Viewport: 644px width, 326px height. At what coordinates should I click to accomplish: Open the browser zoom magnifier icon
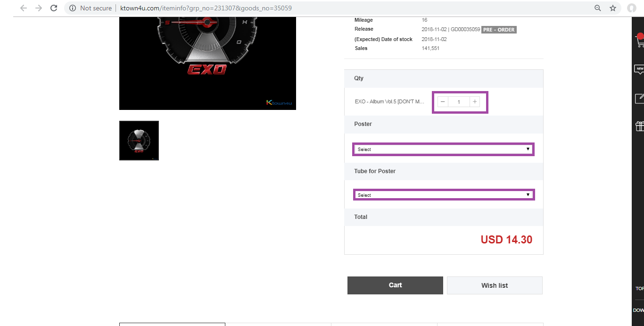(x=598, y=8)
